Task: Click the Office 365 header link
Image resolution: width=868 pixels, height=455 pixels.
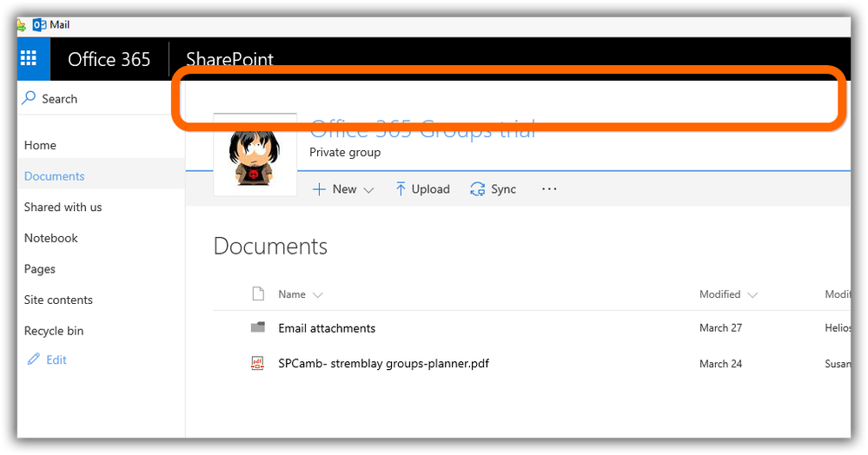Action: [109, 59]
